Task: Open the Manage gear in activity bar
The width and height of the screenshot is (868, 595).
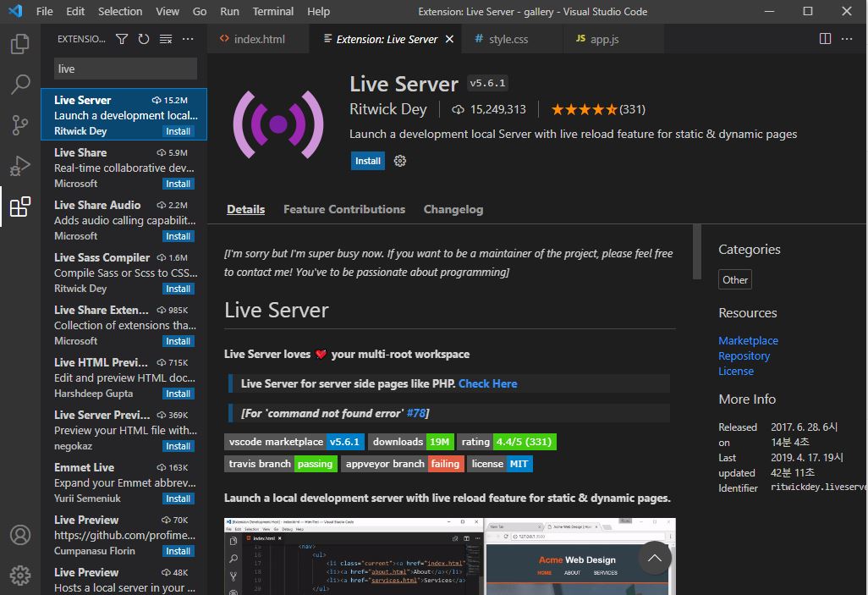Action: tap(20, 576)
